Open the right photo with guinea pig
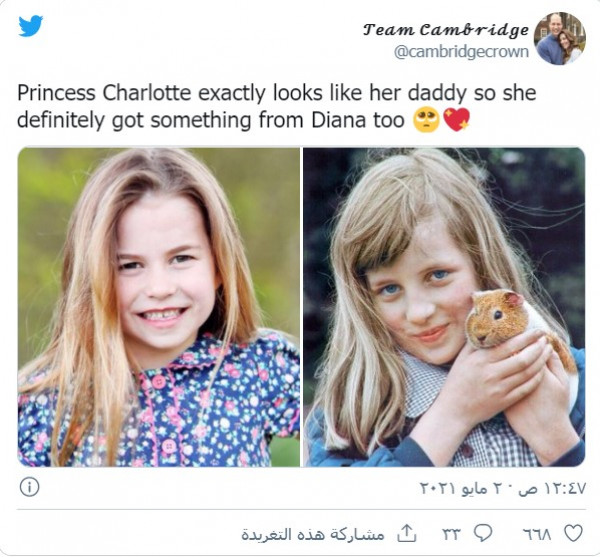600x557 pixels. coord(444,307)
